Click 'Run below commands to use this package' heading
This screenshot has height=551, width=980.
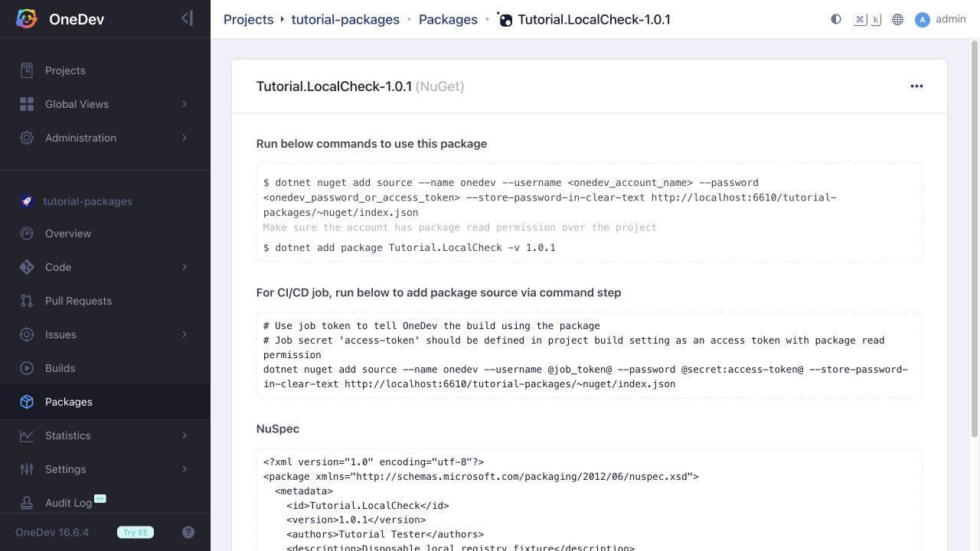tap(371, 144)
